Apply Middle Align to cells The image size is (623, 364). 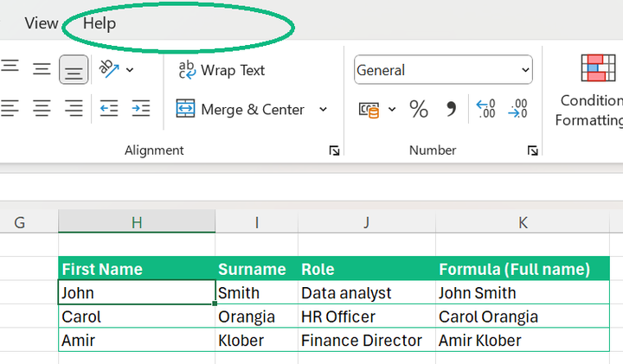[42, 69]
